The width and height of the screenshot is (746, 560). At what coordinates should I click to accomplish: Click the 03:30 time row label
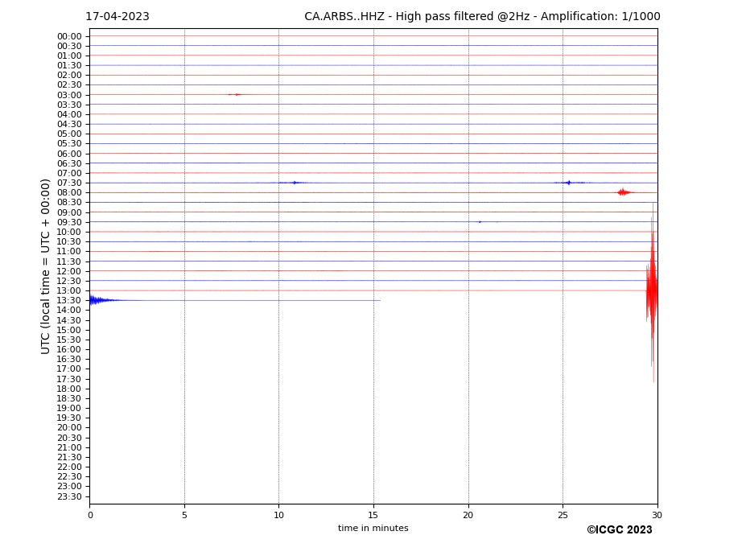pyautogui.click(x=69, y=105)
